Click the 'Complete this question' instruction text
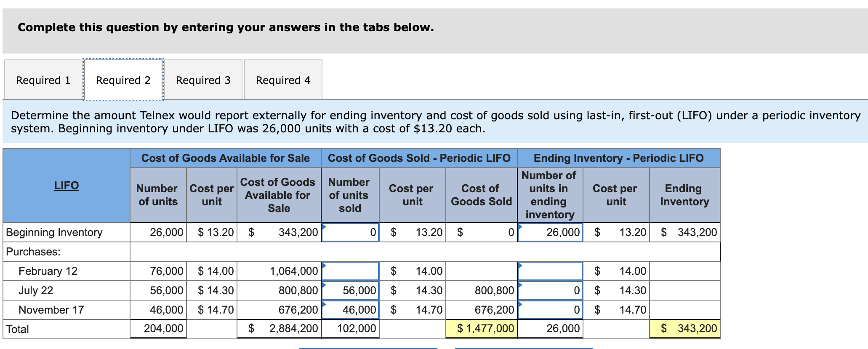This screenshot has height=349, width=868. (226, 27)
